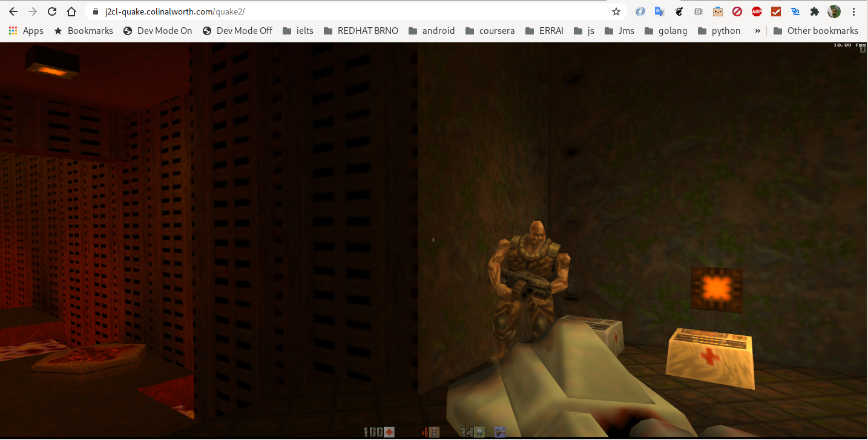Screen dimensions: 868x440
Task: Open the golang bookmark folder
Action: [x=666, y=31]
